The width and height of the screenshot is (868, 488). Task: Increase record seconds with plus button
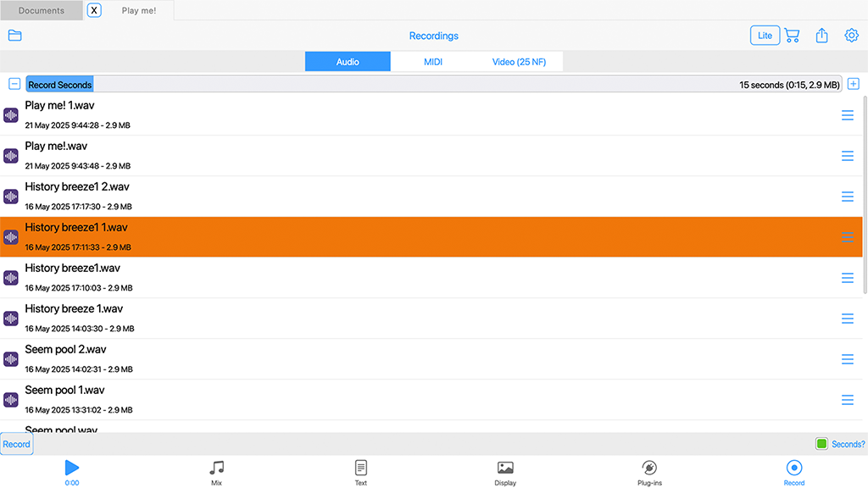click(x=853, y=84)
